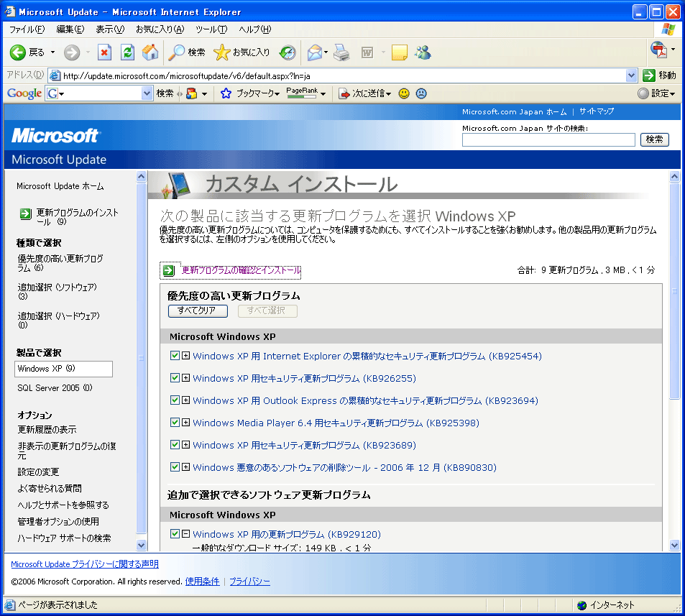Open the 表示(V) menu
The width and height of the screenshot is (685, 616).
pyautogui.click(x=110, y=29)
